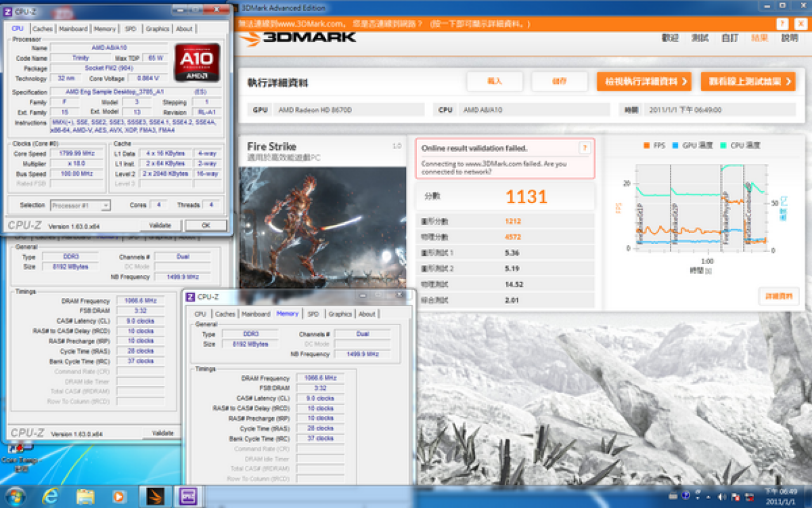Open the About tab in the top CPU-Z window

point(185,29)
